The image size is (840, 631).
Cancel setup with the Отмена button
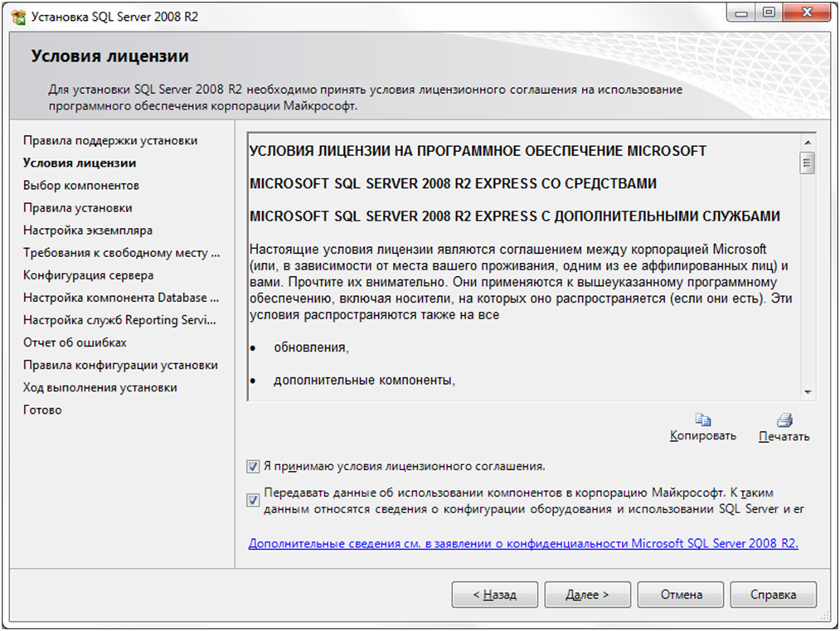coord(681,595)
